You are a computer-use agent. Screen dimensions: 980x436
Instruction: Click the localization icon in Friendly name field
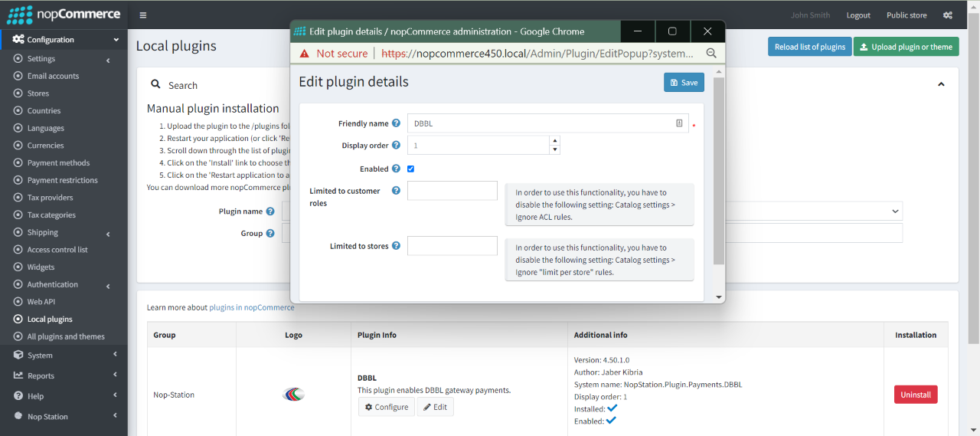point(679,123)
